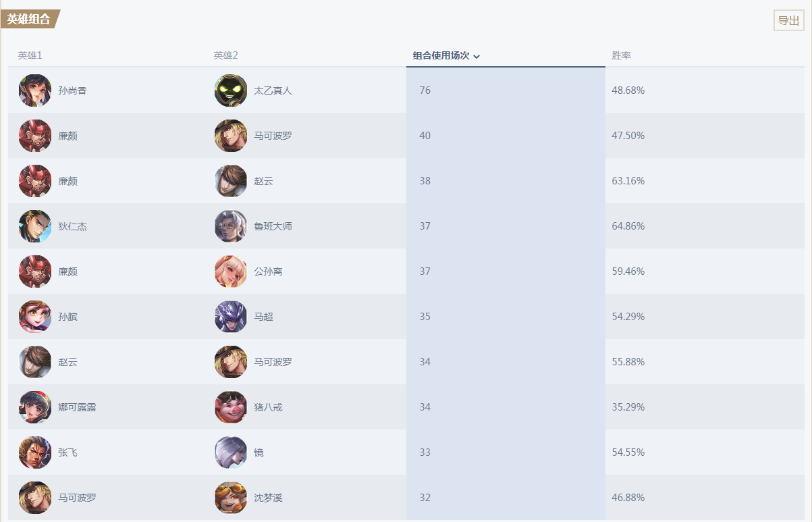Click sort arrow beside 组合使用场次

pos(477,56)
